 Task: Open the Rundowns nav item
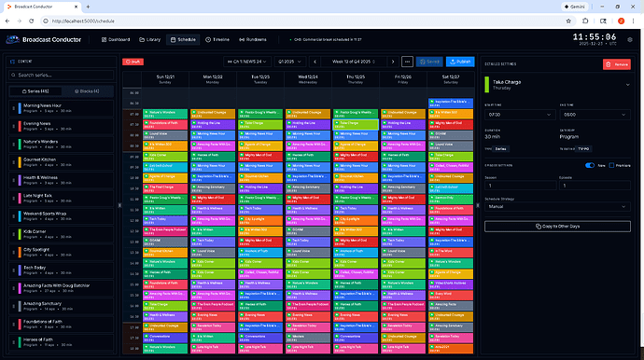pyautogui.click(x=253, y=40)
